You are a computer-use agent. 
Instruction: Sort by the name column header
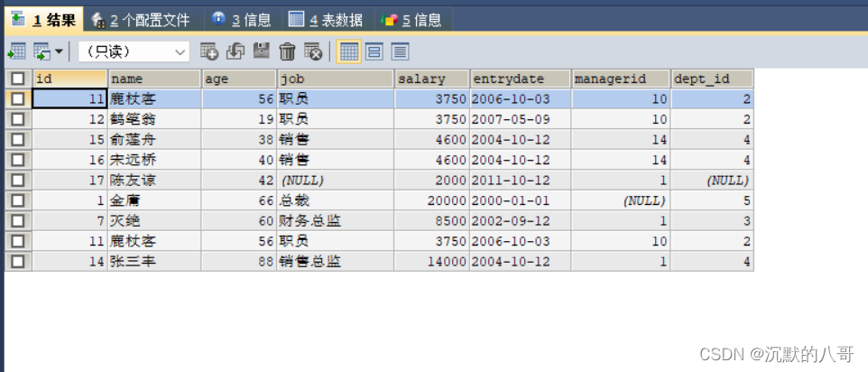click(154, 79)
